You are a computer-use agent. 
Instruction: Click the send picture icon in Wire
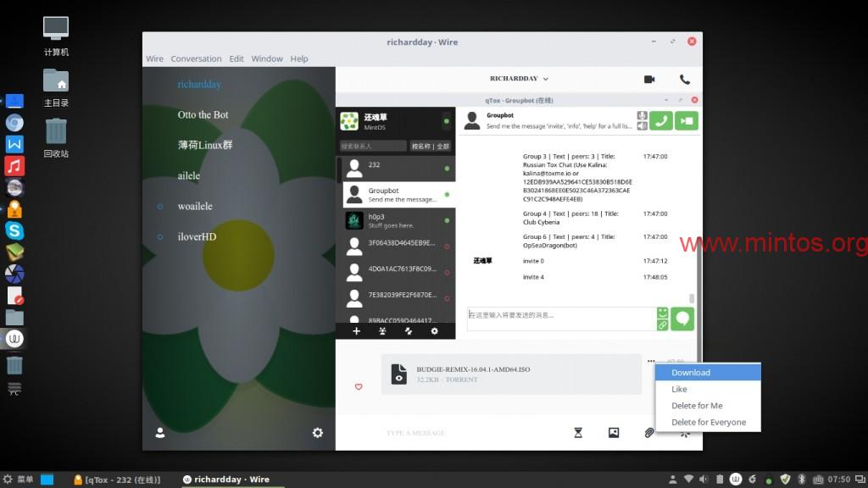(x=614, y=433)
